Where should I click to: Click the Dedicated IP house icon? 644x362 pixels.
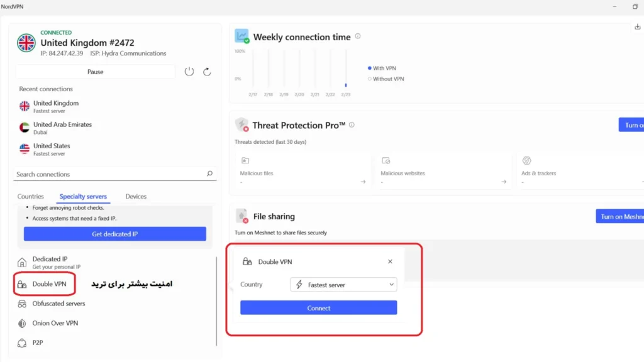pyautogui.click(x=22, y=262)
